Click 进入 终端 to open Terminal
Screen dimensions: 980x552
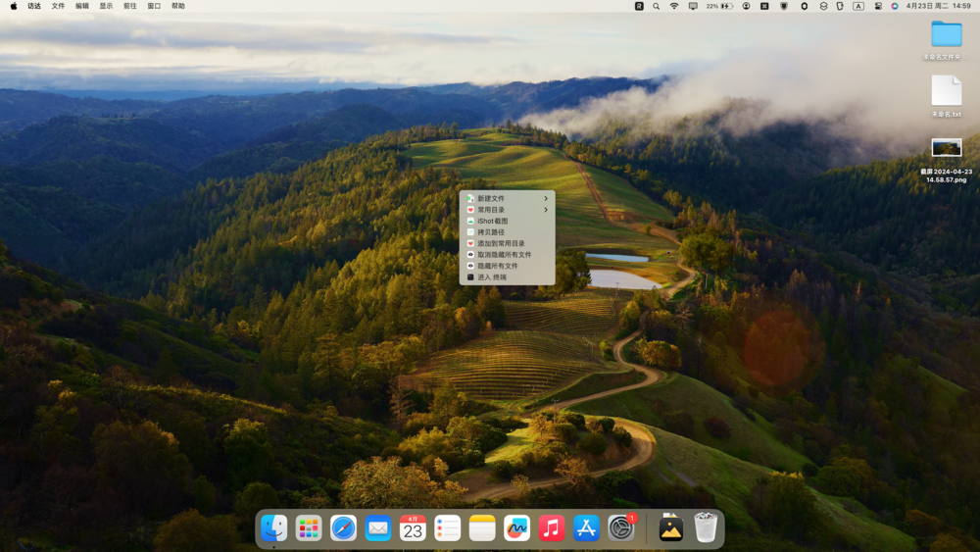point(491,277)
